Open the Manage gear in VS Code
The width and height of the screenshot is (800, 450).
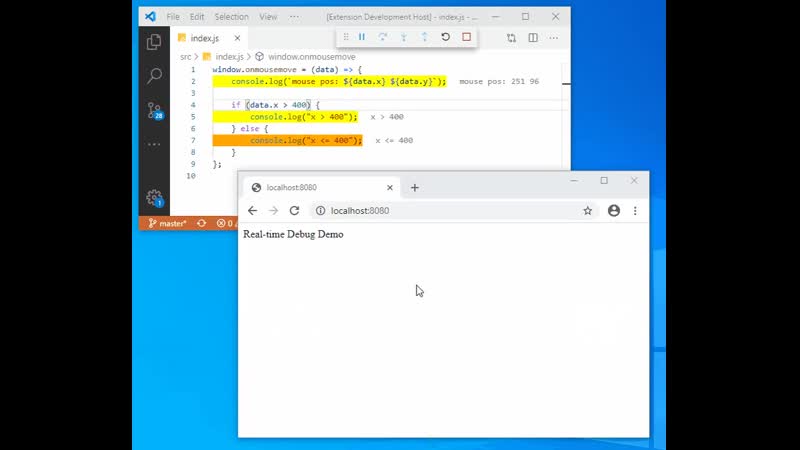[155, 198]
